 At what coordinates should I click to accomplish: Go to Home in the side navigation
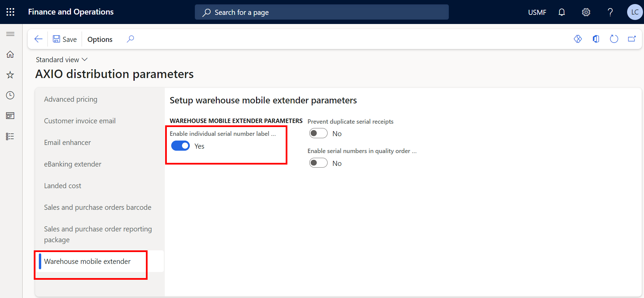click(10, 54)
